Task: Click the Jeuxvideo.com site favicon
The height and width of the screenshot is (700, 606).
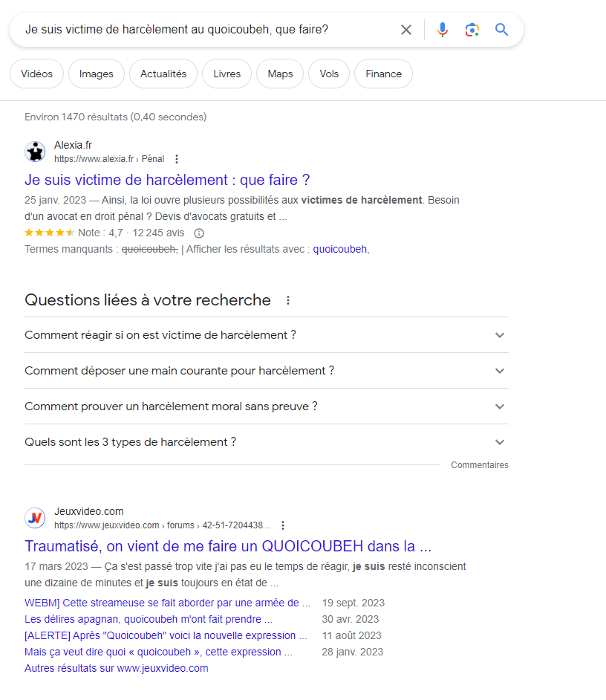Action: pos(35,518)
